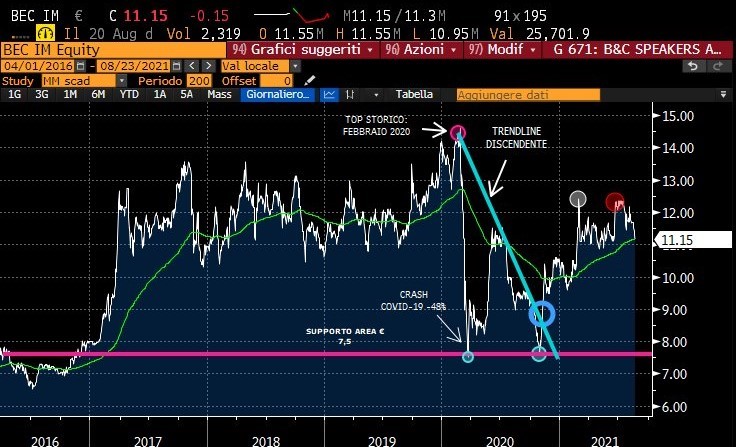Expand the Giornaliero periodicity dropdown
The height and width of the screenshot is (447, 736).
pos(278,94)
